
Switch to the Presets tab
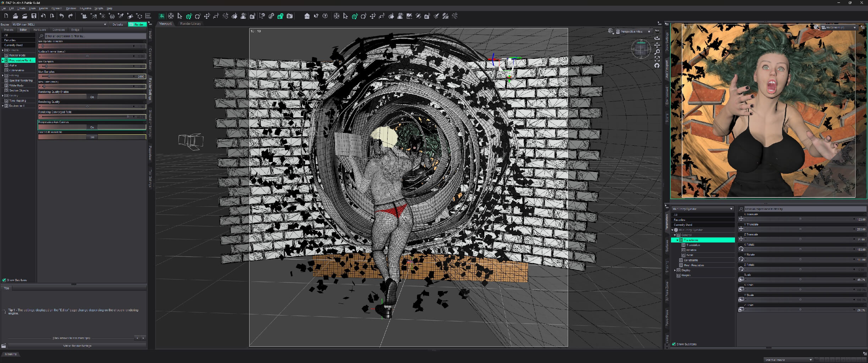[x=9, y=30]
